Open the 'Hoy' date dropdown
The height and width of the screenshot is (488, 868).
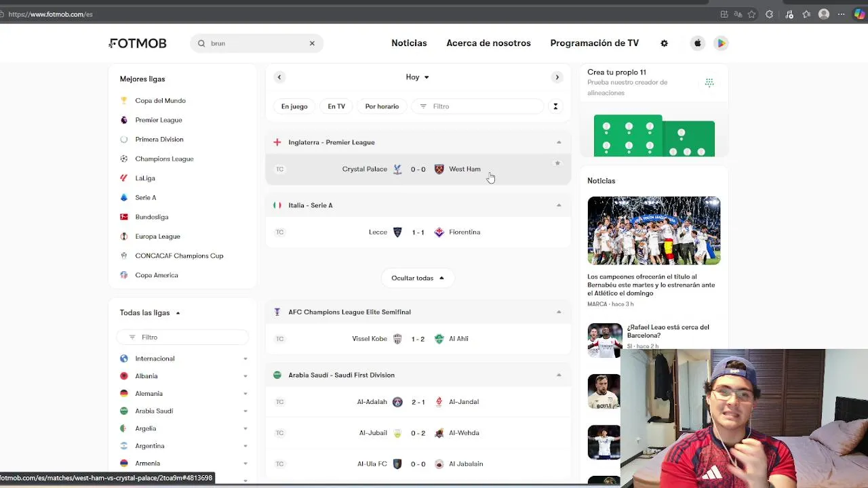click(417, 77)
